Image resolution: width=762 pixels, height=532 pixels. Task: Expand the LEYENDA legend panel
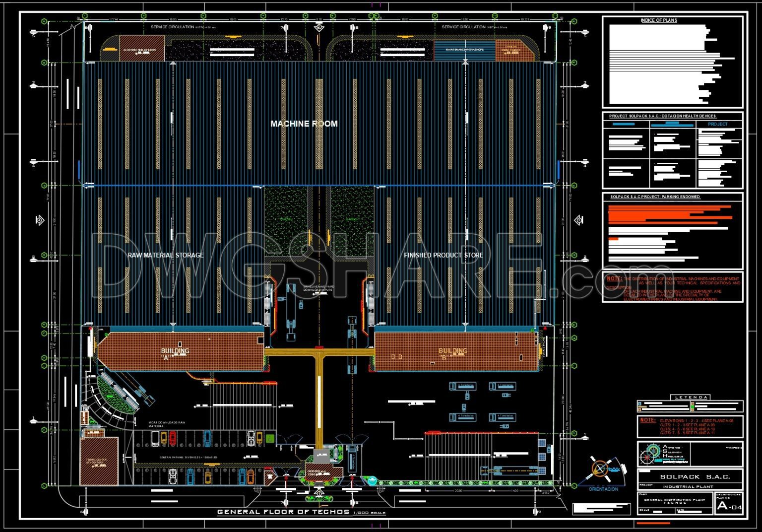pyautogui.click(x=690, y=397)
